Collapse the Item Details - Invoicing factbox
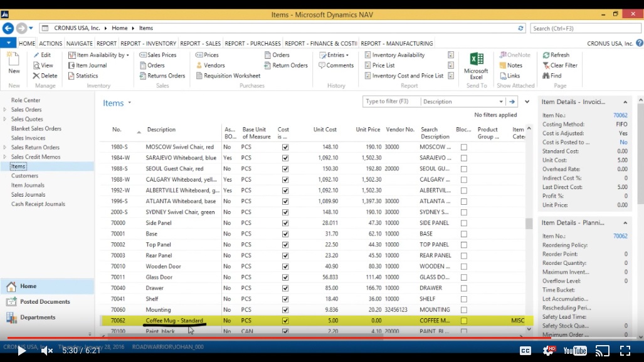Viewport: 644px width, 362px height. tap(625, 102)
